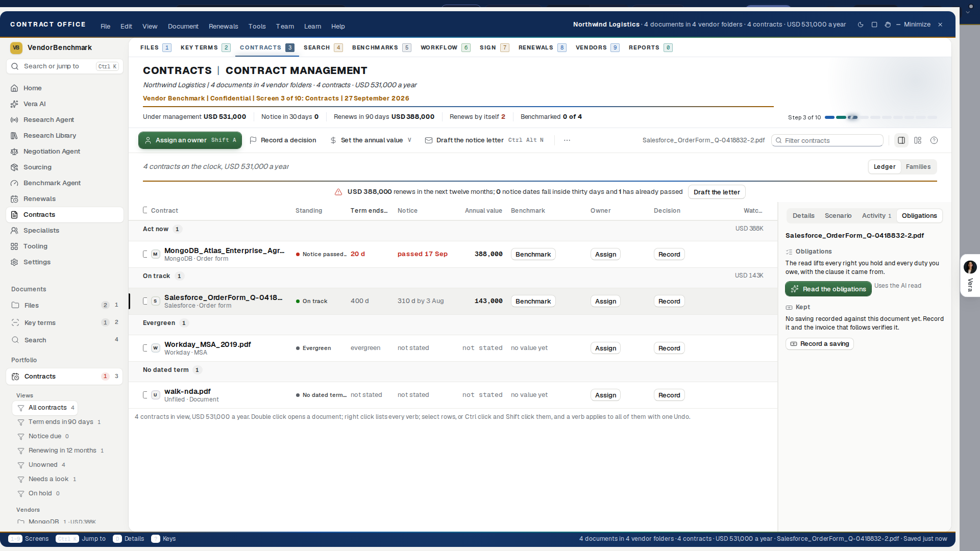
Task: Go to Renewals in sidebar
Action: 65,199
